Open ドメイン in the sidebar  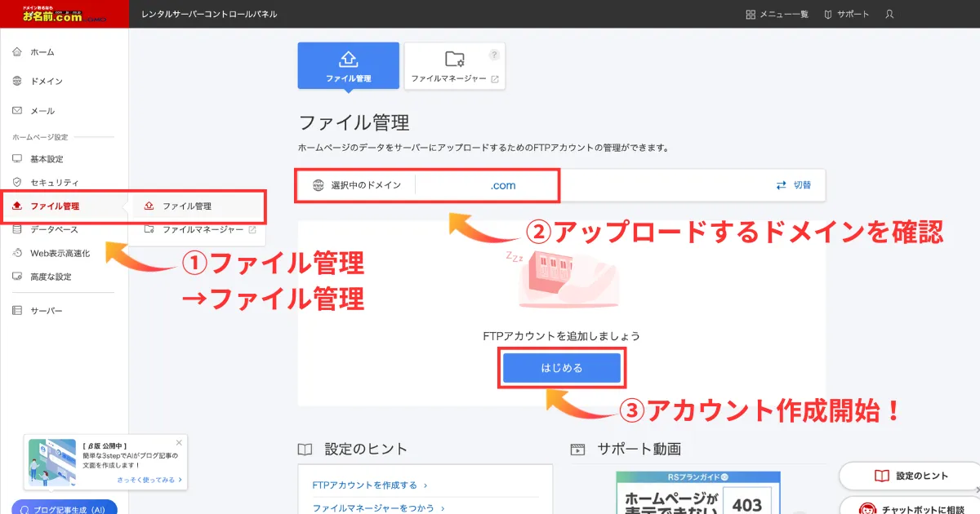[x=46, y=82]
